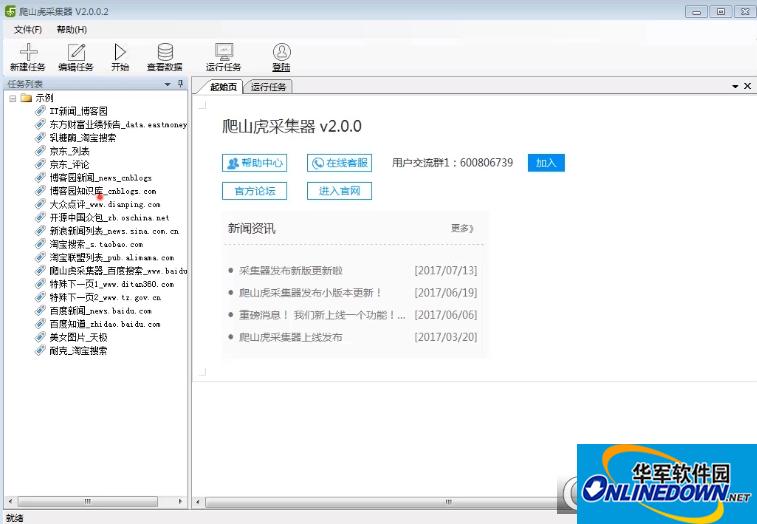Screen dimensions: 757x524
Task: Select task 淘宝搜索_s.taobao.com
Action: tap(96, 244)
